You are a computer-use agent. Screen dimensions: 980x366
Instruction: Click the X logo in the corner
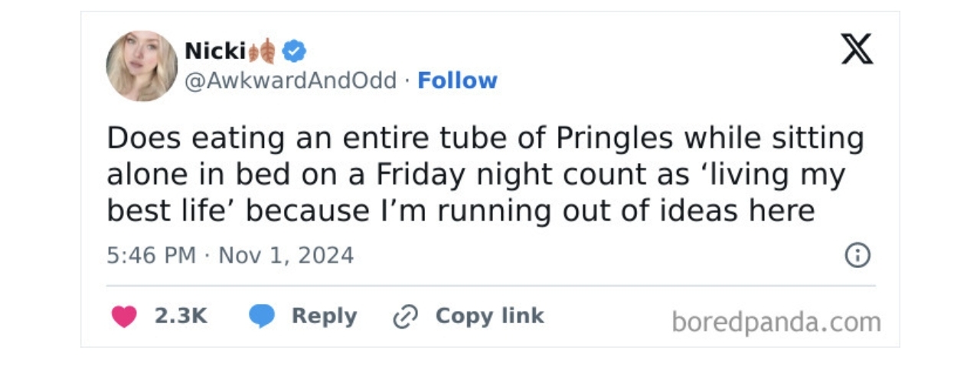857,50
